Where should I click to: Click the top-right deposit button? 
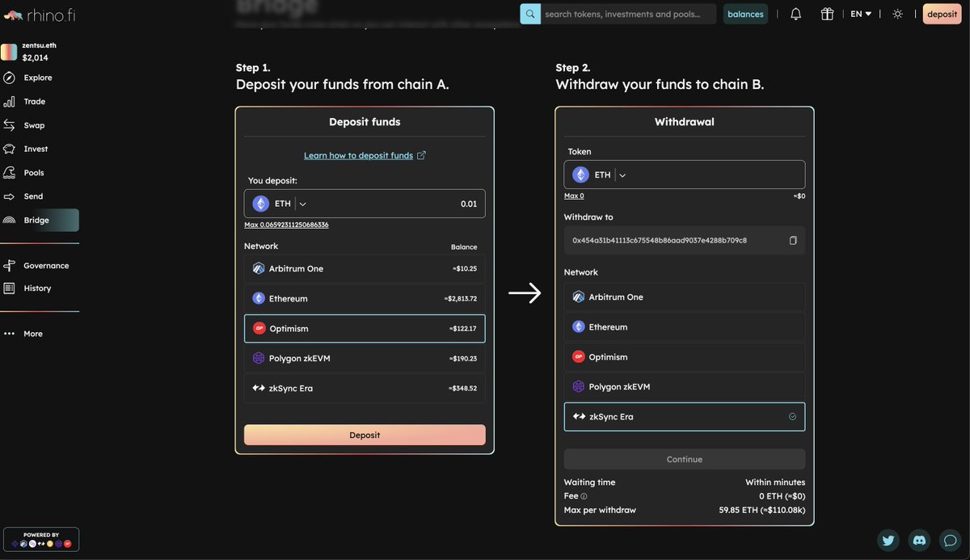point(943,14)
